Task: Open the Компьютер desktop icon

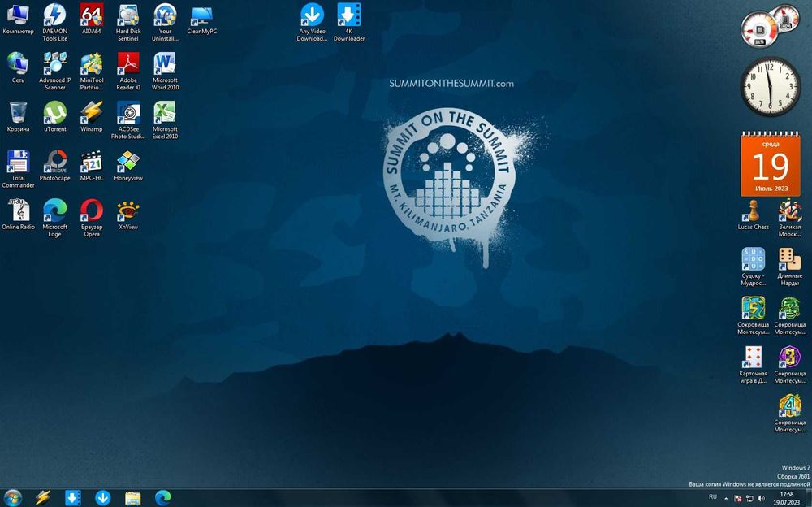Action: (18, 19)
